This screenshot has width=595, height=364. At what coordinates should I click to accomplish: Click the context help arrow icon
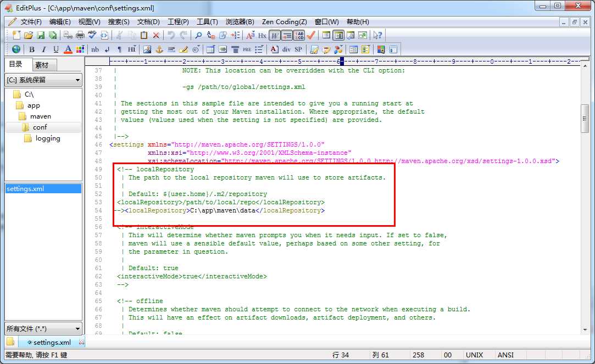[377, 35]
